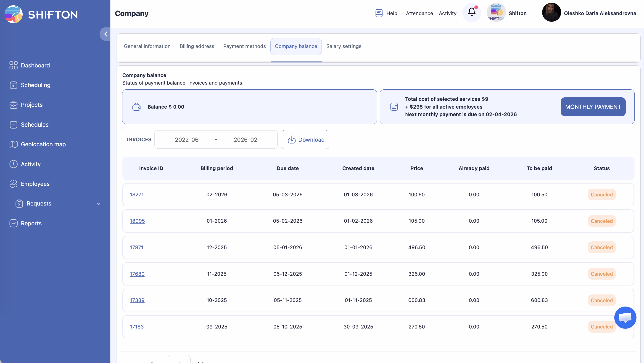Switch to the Payment methods tab
The width and height of the screenshot is (644, 363).
tap(244, 46)
